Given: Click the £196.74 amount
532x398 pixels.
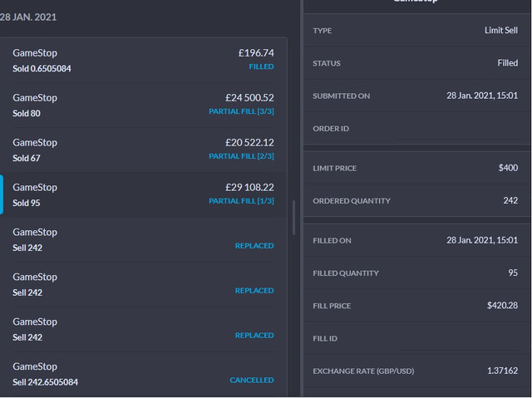Looking at the screenshot, I should tap(256, 53).
